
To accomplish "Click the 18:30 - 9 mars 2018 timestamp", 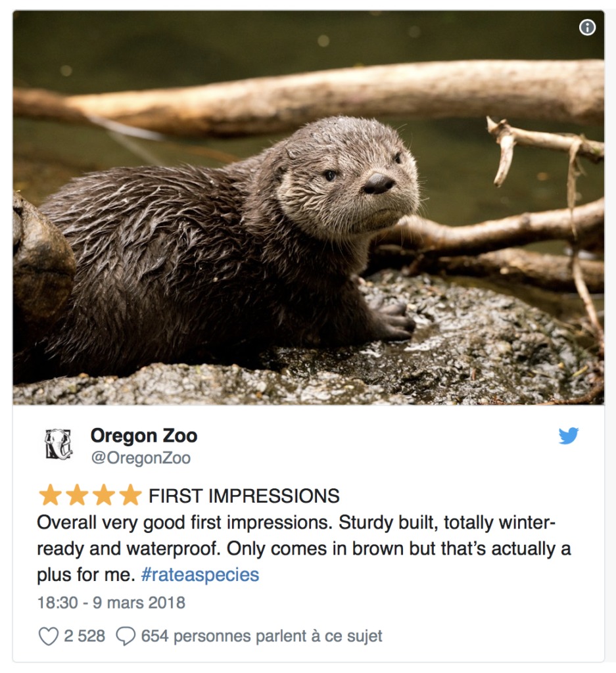I will pos(111,603).
